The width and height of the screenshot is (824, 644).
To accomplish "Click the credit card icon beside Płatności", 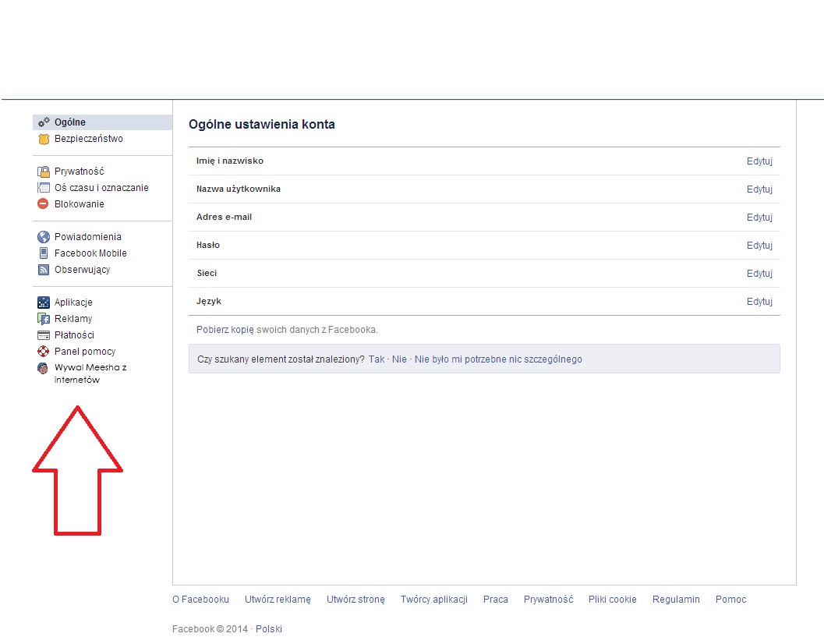I will [44, 335].
